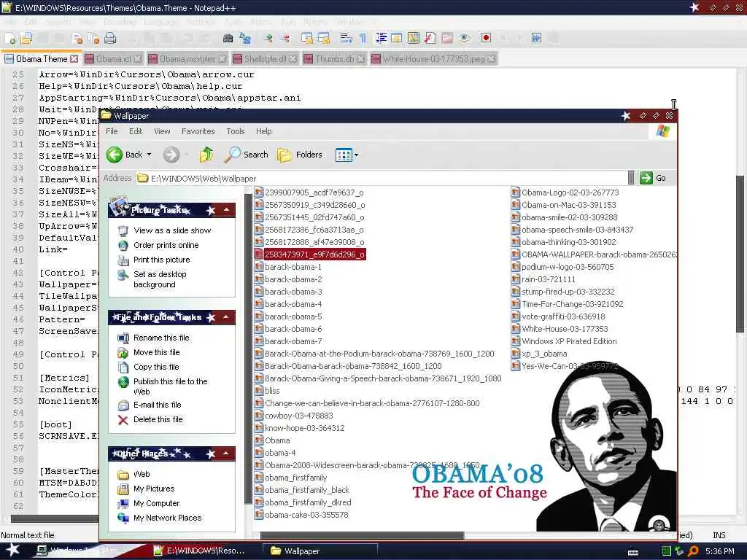Viewport: 747px width, 560px height.
Task: Click the Zoom in icon in Notepad++
Action: (268, 38)
